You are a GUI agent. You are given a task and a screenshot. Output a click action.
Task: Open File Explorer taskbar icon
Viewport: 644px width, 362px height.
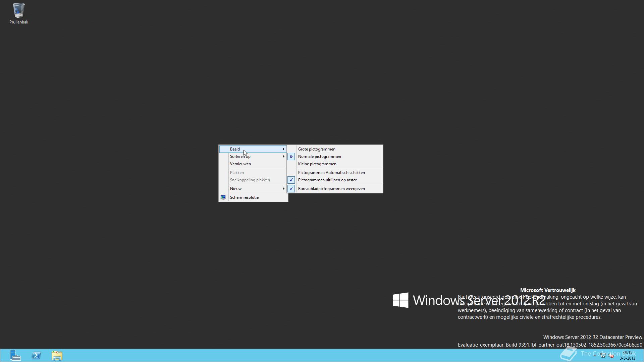(57, 355)
